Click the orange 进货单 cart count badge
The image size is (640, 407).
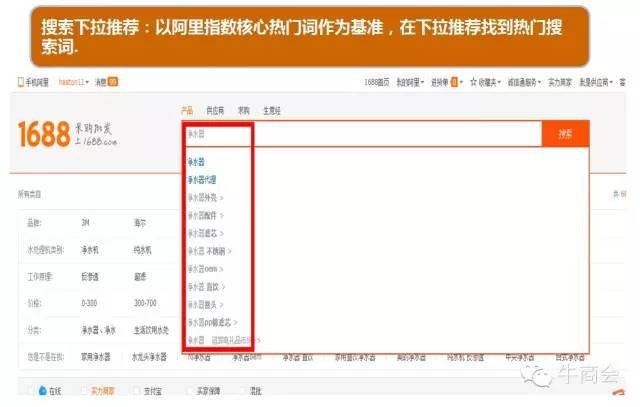click(x=454, y=82)
